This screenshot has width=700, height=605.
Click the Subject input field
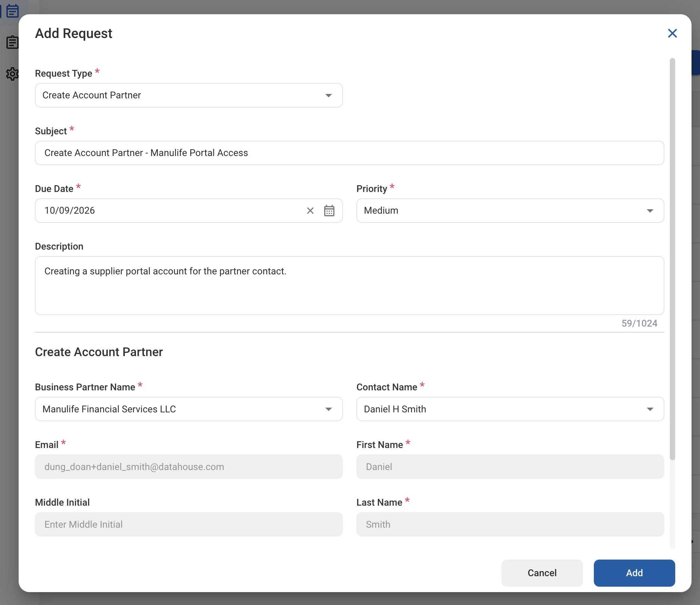click(349, 153)
